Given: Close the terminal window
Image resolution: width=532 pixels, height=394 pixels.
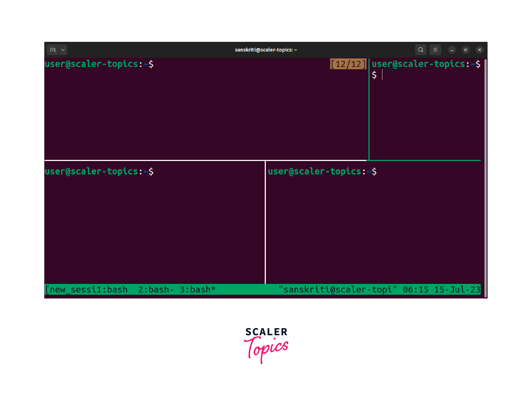Looking at the screenshot, I should pos(480,50).
